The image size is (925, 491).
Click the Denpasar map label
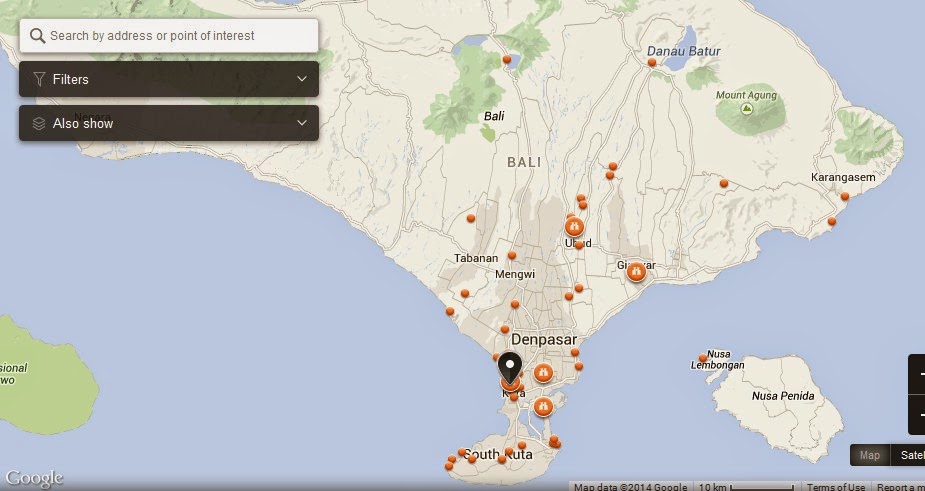pos(544,339)
